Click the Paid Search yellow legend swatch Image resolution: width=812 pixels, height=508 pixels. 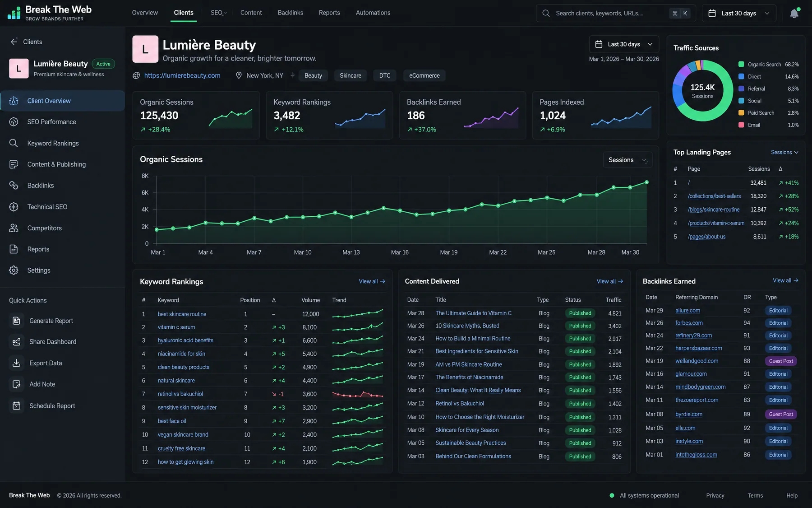click(x=741, y=112)
